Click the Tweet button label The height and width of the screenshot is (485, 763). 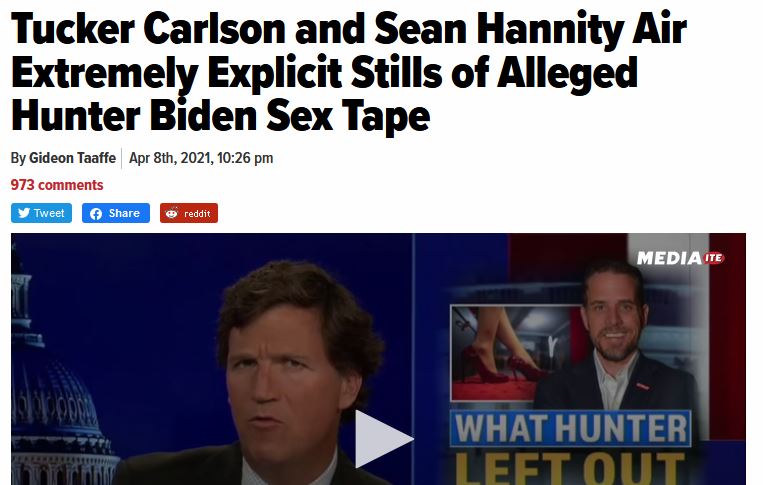(x=49, y=213)
